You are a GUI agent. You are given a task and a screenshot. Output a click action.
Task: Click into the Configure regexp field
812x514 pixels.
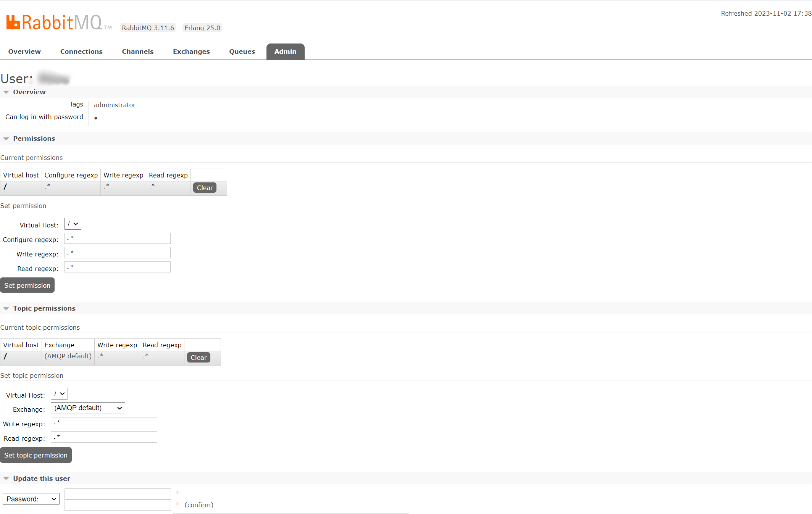tap(117, 238)
